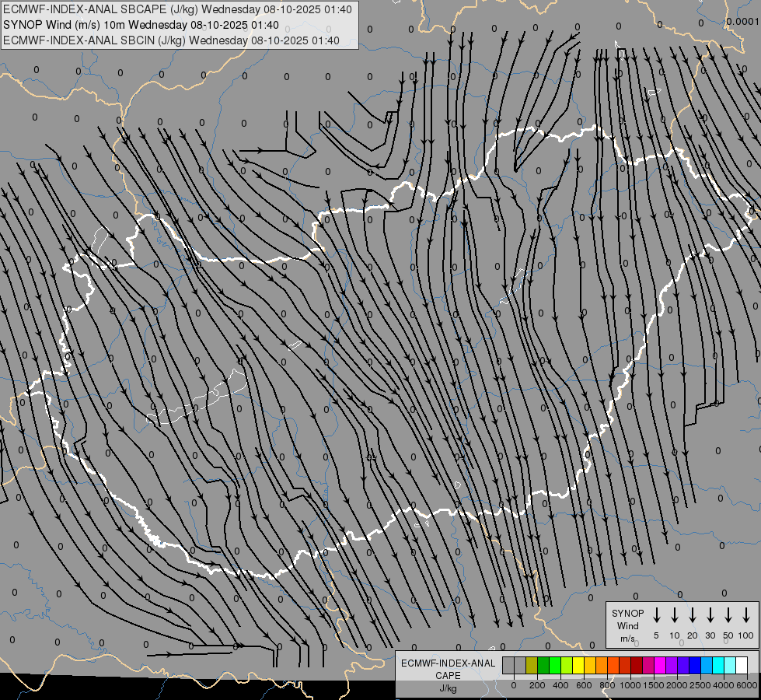Click the magenta CAPE legend swatch

660,665
